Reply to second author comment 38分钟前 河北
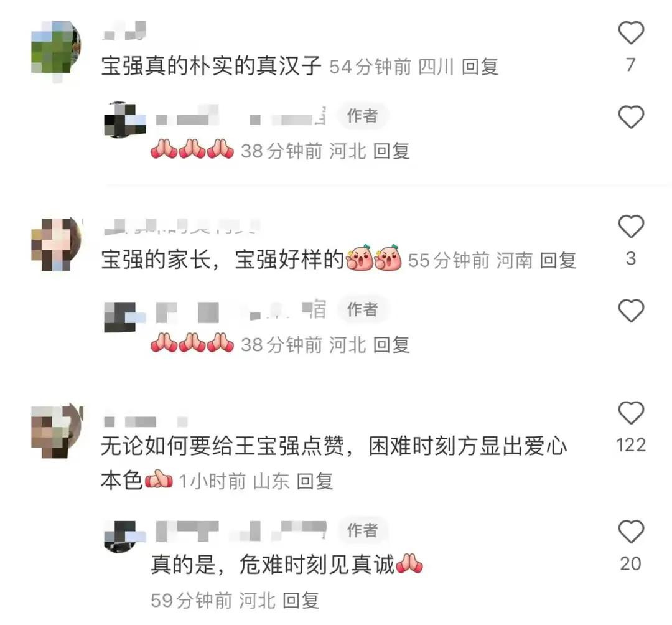672x625 pixels. pos(391,345)
